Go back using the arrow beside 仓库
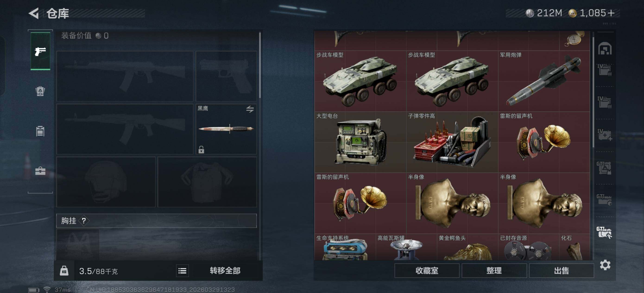 [34, 13]
